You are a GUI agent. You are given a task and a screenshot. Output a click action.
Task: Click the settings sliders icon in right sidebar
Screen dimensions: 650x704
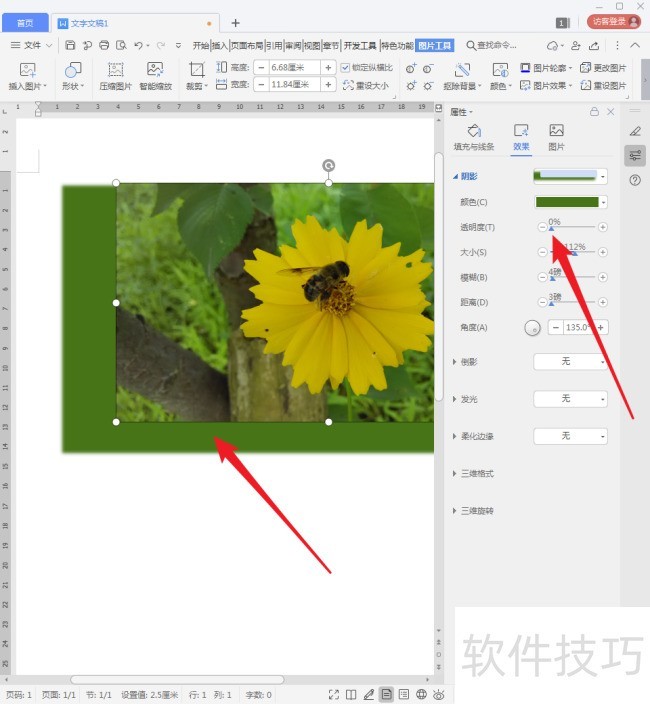click(635, 156)
